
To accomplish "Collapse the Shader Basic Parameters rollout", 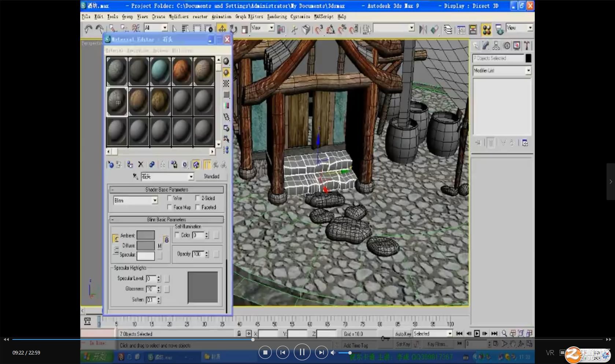I will [167, 190].
